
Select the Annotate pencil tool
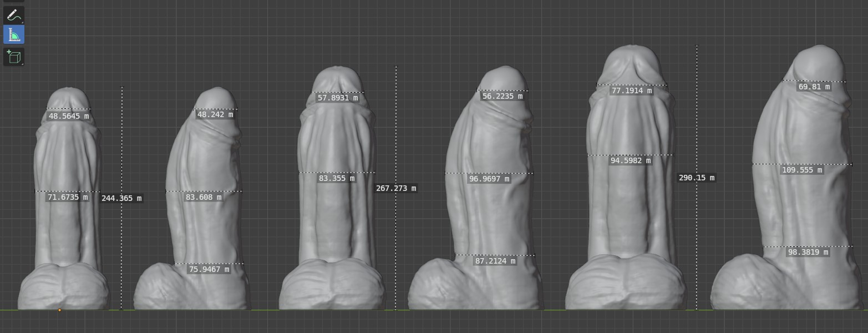click(13, 15)
